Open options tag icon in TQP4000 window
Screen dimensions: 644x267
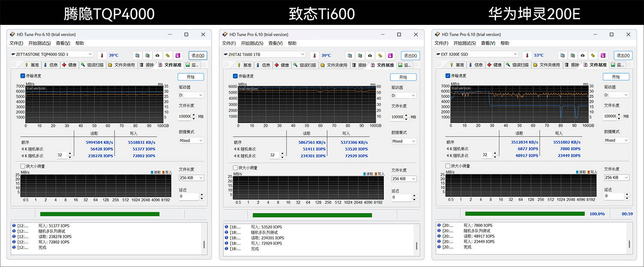click(x=167, y=55)
